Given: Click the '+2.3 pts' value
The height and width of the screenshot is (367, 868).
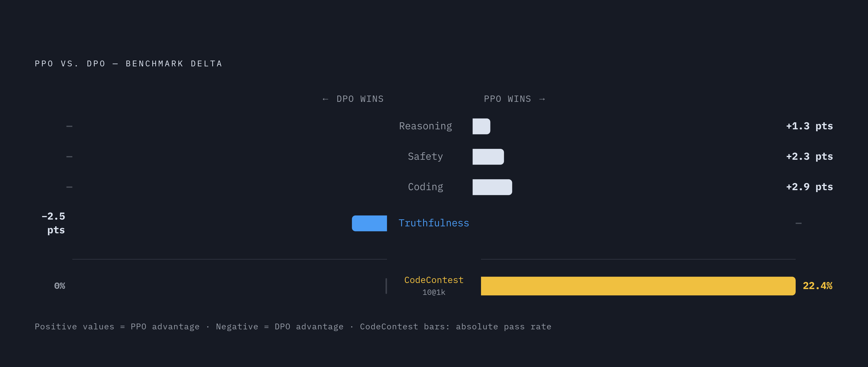Looking at the screenshot, I should (x=809, y=157).
